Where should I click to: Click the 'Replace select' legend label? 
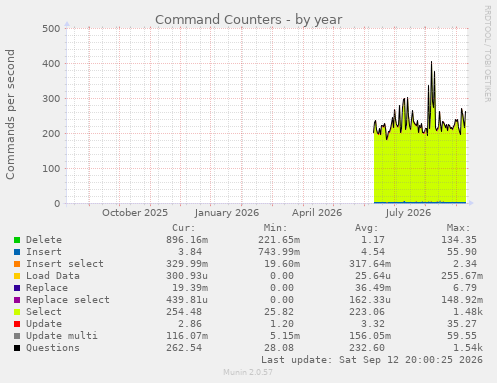point(68,300)
